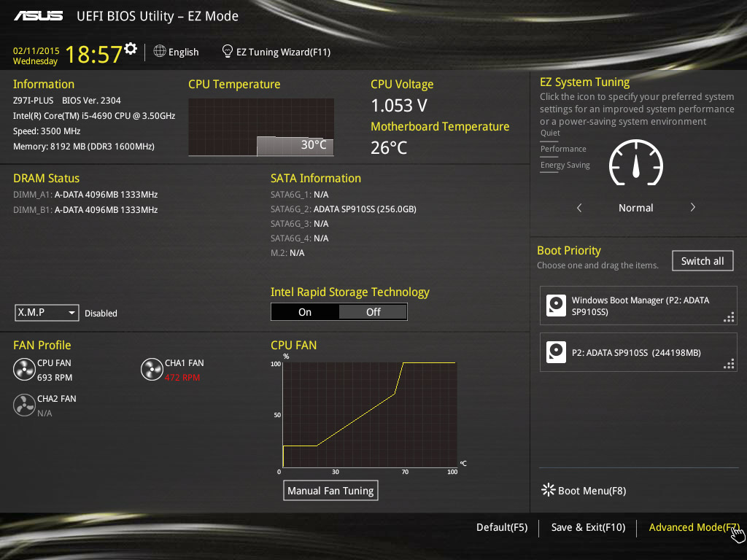This screenshot has width=747, height=560.
Task: Choose the Quiet tuning option
Action: [x=550, y=133]
